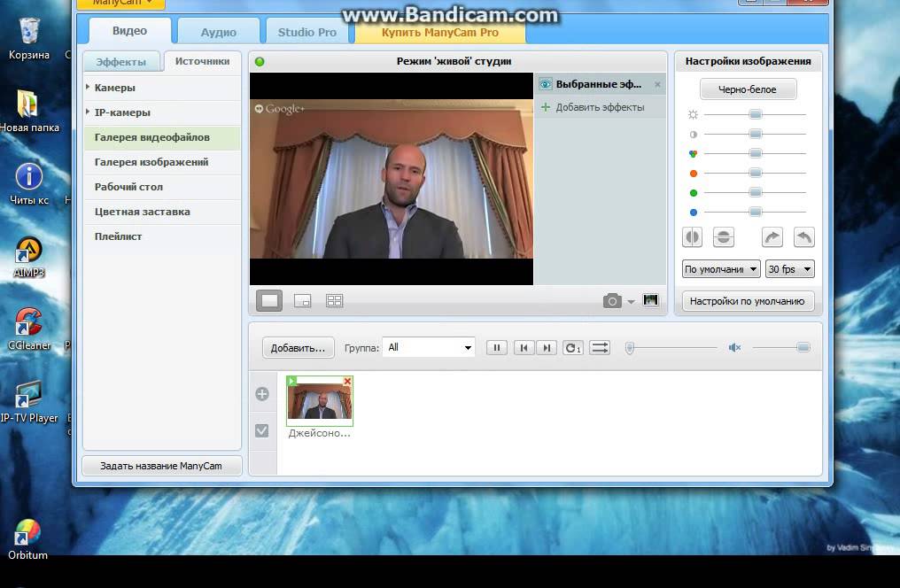Click green plus to add effects

546,107
